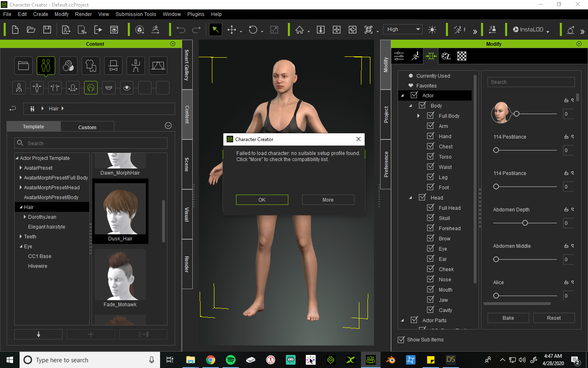The width and height of the screenshot is (588, 368).
Task: Select the Teeth sub-category icon
Action: pyautogui.click(x=109, y=88)
